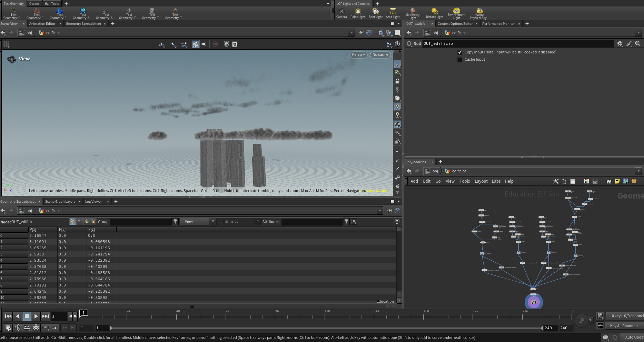The height and width of the screenshot is (342, 644).
Task: Add a Distant Light from the shelf
Action: pyautogui.click(x=434, y=13)
